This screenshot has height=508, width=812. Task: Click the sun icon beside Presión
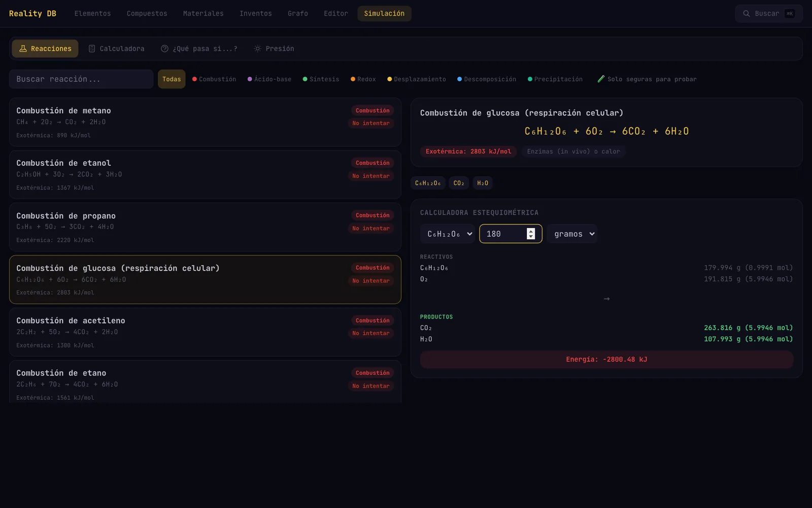(258, 49)
